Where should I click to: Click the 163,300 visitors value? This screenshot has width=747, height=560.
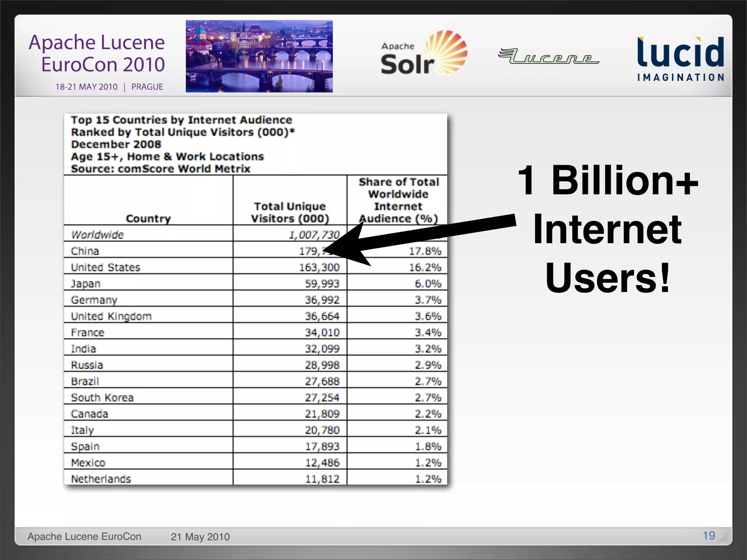(319, 267)
